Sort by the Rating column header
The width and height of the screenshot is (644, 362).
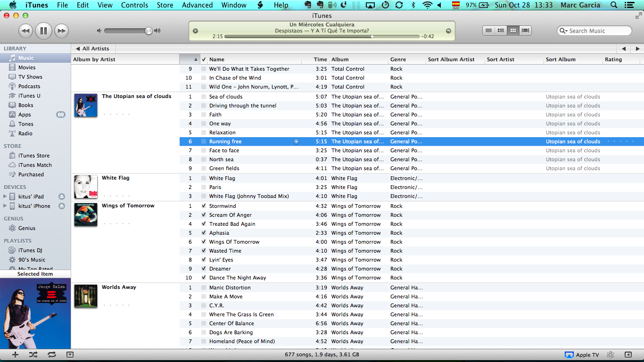623,59
